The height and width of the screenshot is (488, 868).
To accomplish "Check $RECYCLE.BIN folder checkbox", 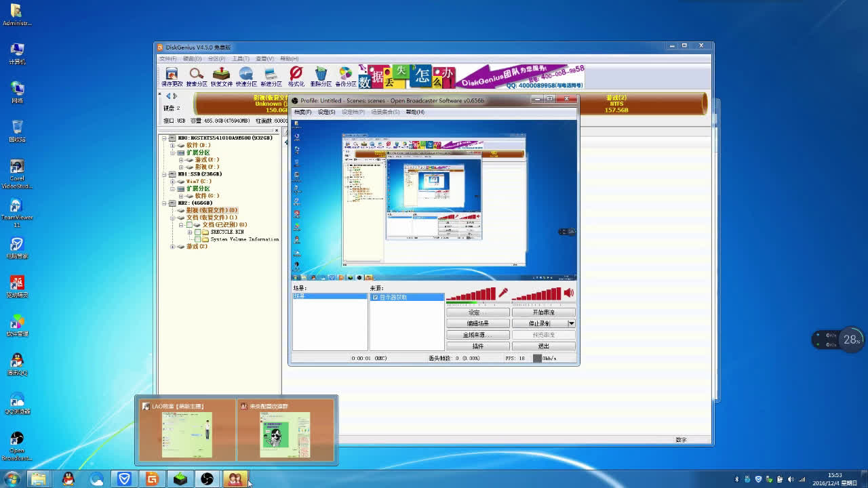I will [197, 232].
